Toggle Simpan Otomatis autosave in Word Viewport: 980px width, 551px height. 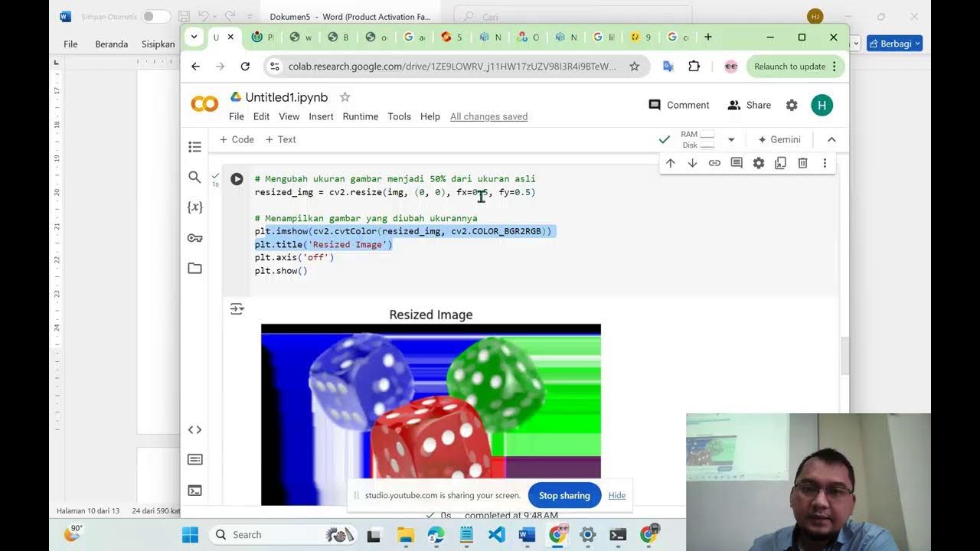tap(156, 16)
